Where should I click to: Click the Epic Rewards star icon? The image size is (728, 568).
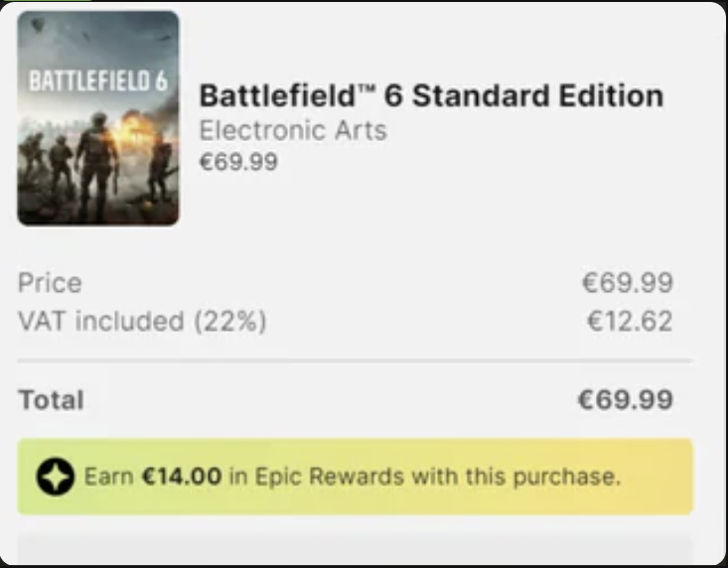pos(56,477)
